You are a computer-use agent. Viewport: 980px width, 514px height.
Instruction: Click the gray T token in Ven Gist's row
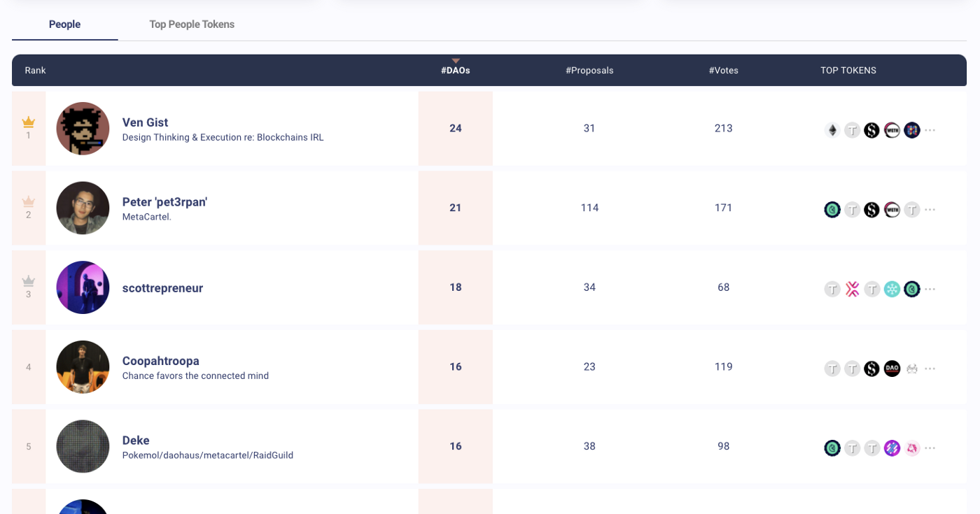[x=852, y=130]
